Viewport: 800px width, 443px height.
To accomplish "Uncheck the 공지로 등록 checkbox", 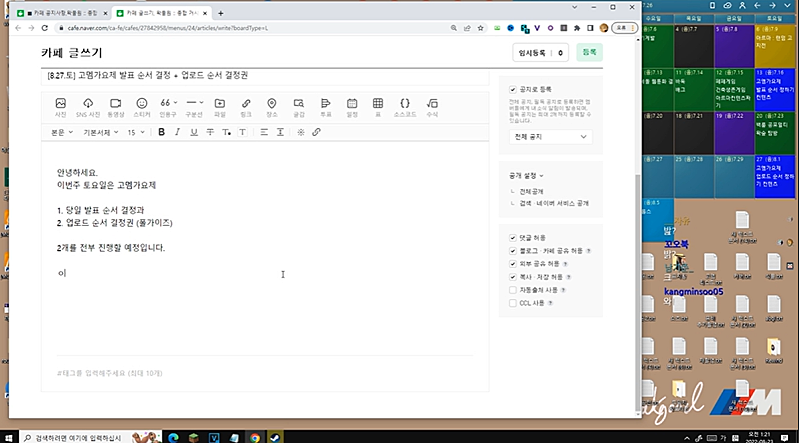I will (513, 89).
